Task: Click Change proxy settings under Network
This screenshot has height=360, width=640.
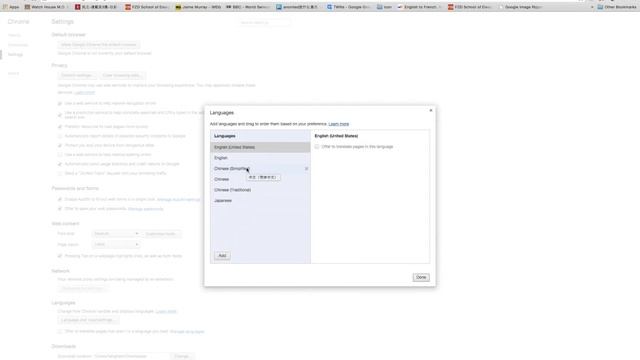Action: [83, 289]
